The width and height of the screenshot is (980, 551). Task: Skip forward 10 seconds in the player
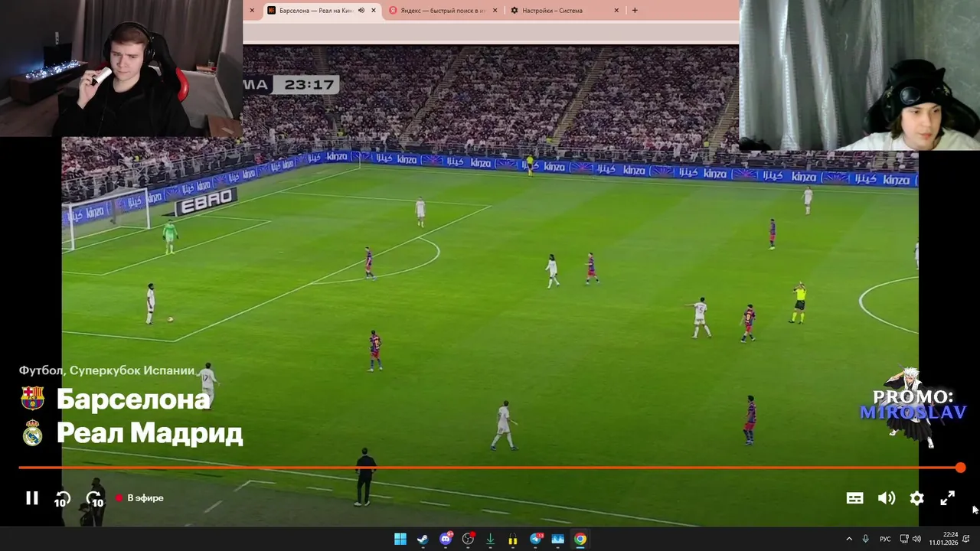coord(95,499)
